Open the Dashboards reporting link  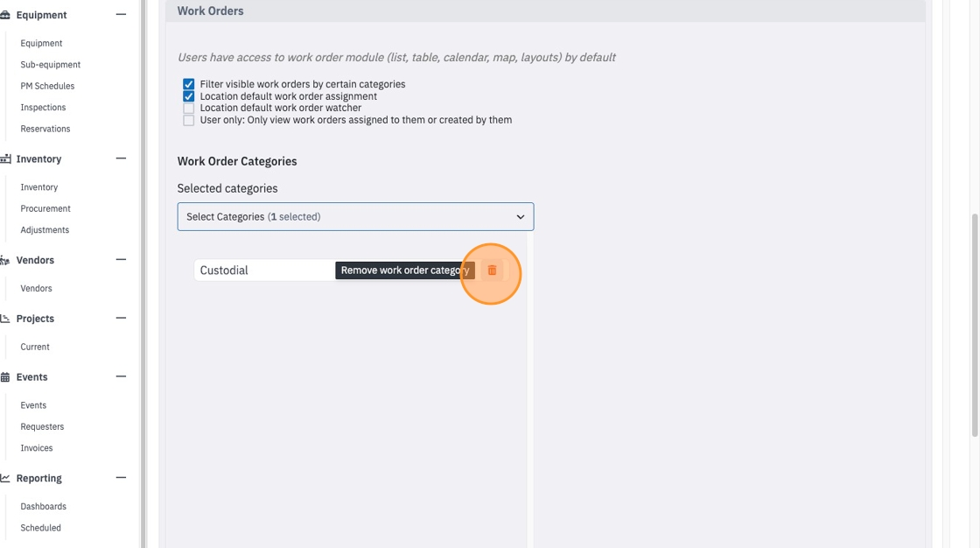click(43, 506)
